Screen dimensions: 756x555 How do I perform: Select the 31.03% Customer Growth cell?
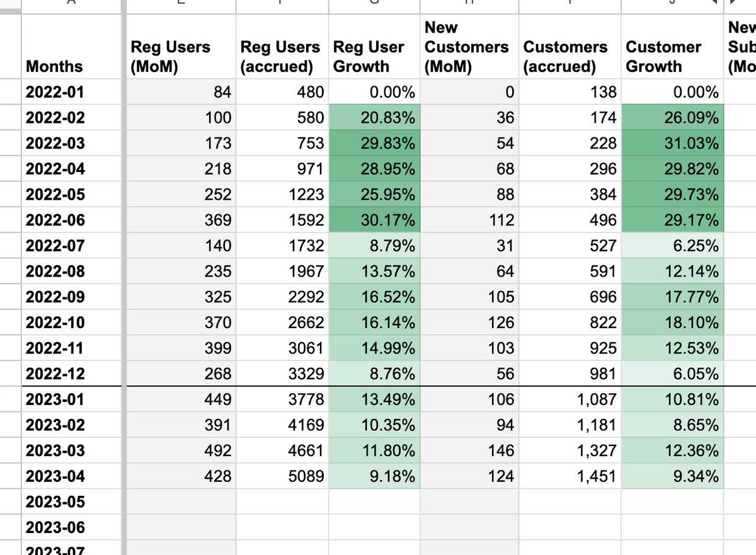pos(672,144)
